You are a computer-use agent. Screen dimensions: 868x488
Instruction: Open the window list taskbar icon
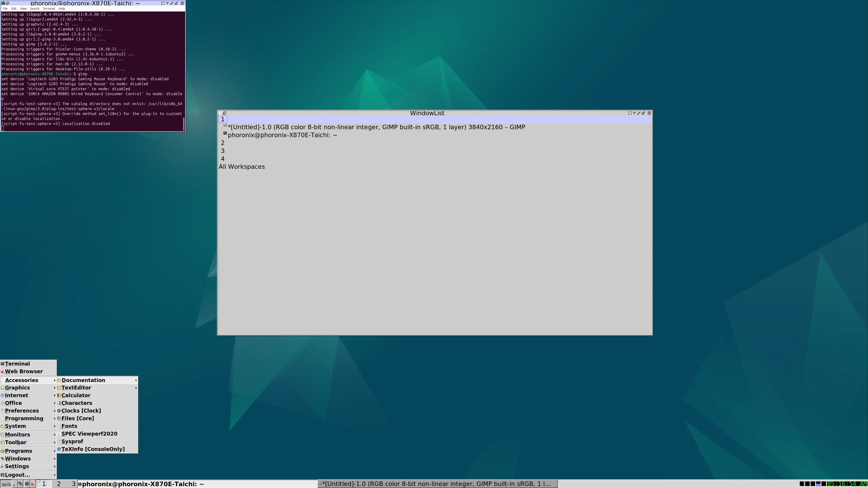pyautogui.click(x=20, y=484)
